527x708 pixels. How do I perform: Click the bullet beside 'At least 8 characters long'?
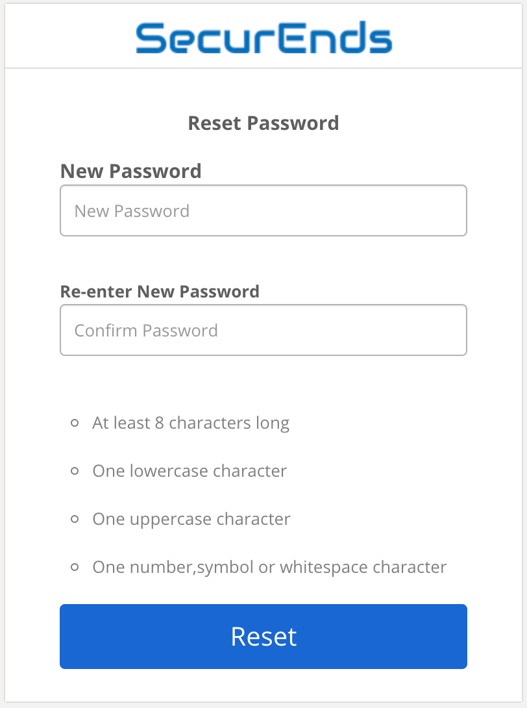(75, 423)
